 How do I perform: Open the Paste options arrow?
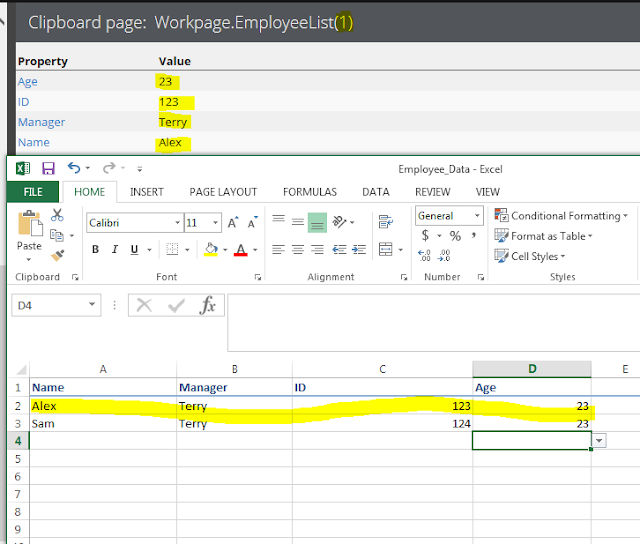[x=29, y=260]
